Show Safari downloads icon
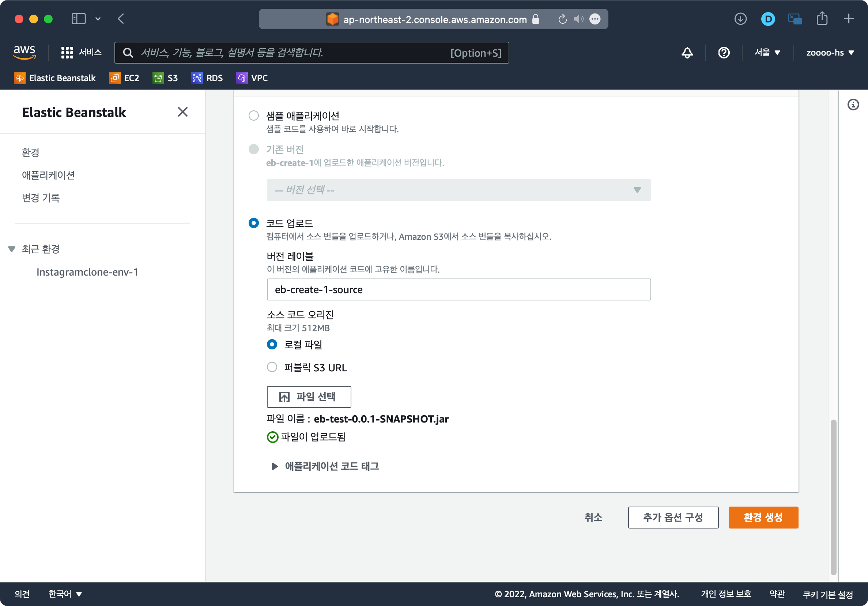 coord(740,19)
